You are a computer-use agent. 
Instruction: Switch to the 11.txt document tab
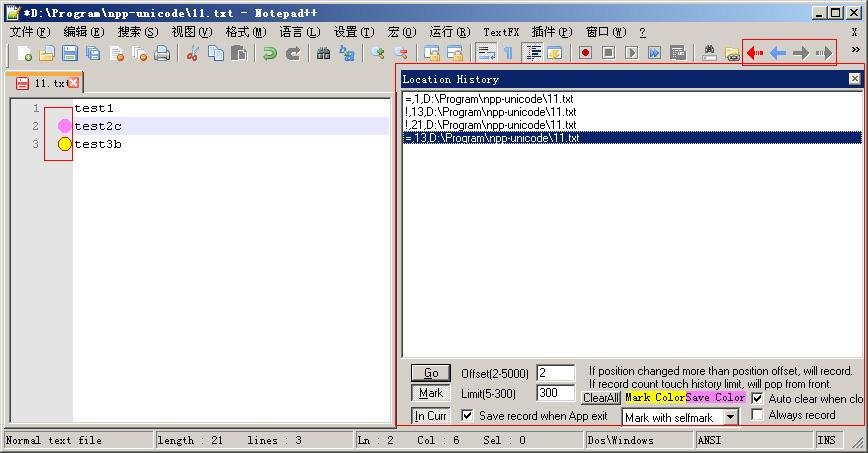pyautogui.click(x=46, y=83)
